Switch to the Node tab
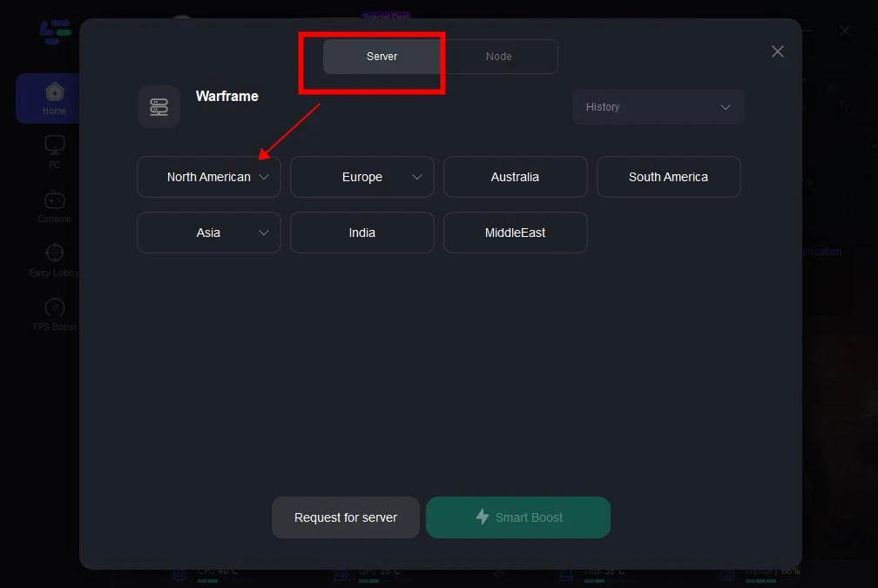Image resolution: width=878 pixels, height=588 pixels. pyautogui.click(x=498, y=57)
